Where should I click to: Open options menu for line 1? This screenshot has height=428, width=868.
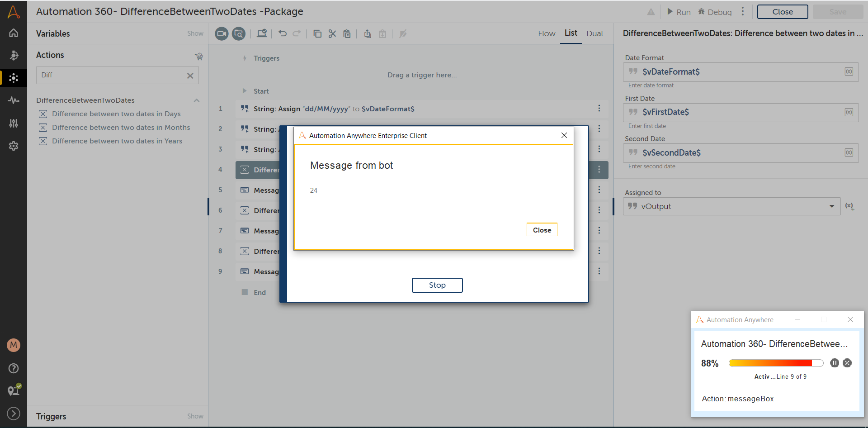click(x=599, y=108)
